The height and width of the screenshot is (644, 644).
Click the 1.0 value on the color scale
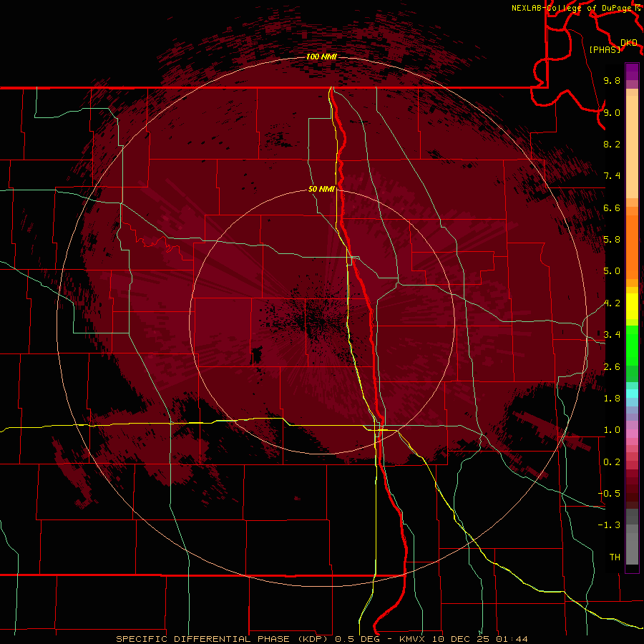(612, 430)
